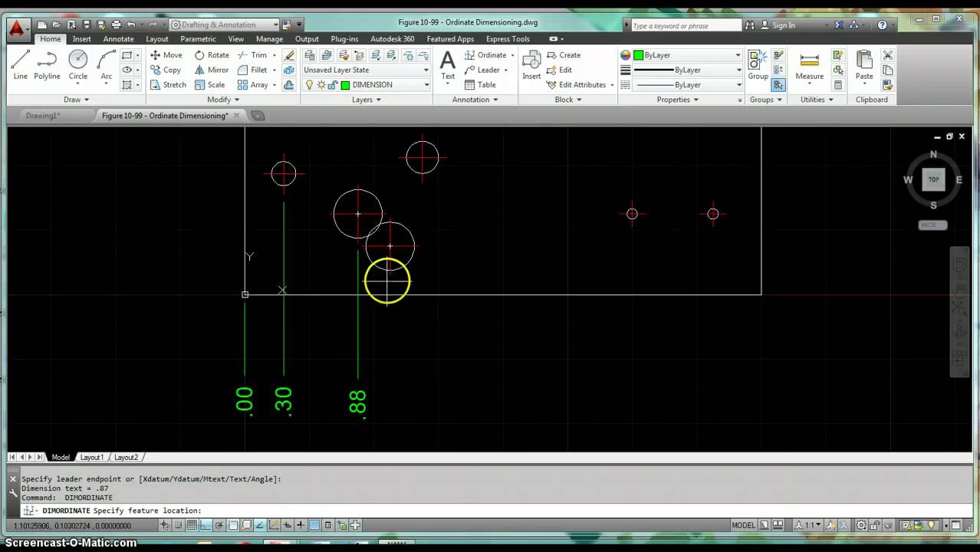Viewport: 980px width, 552px height.
Task: Switch to the Annotate ribbon tab
Action: (118, 39)
